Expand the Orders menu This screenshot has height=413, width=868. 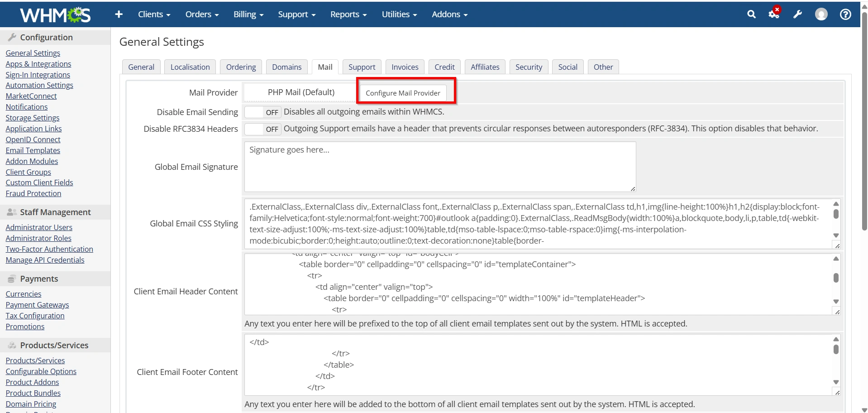coord(202,14)
